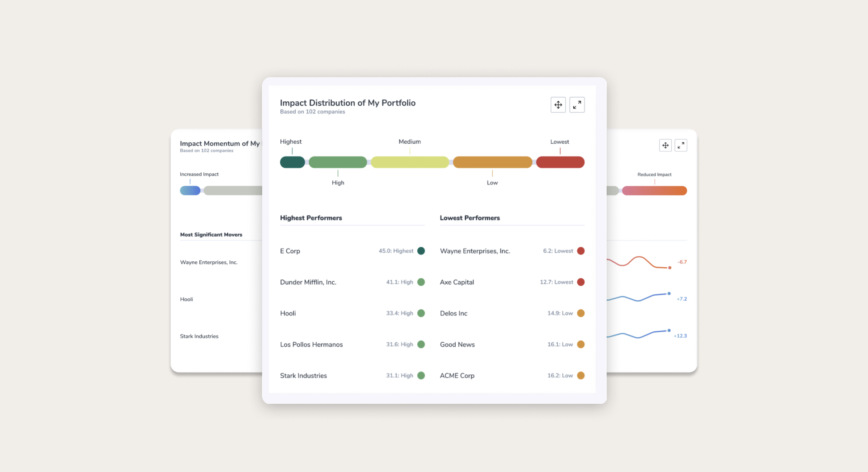Viewport: 868px width, 472px height.
Task: Click the -6.7 red sparkline value
Action: click(x=682, y=262)
